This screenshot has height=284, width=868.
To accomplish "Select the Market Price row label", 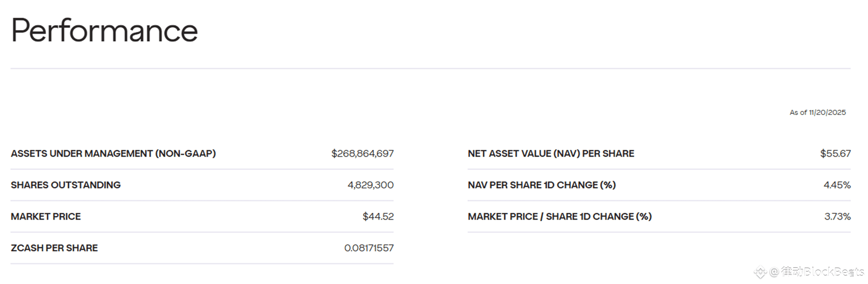I will click(46, 216).
